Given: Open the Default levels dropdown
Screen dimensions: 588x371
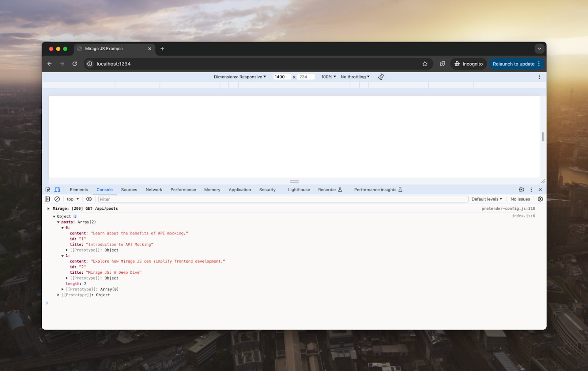Looking at the screenshot, I should click(x=487, y=199).
